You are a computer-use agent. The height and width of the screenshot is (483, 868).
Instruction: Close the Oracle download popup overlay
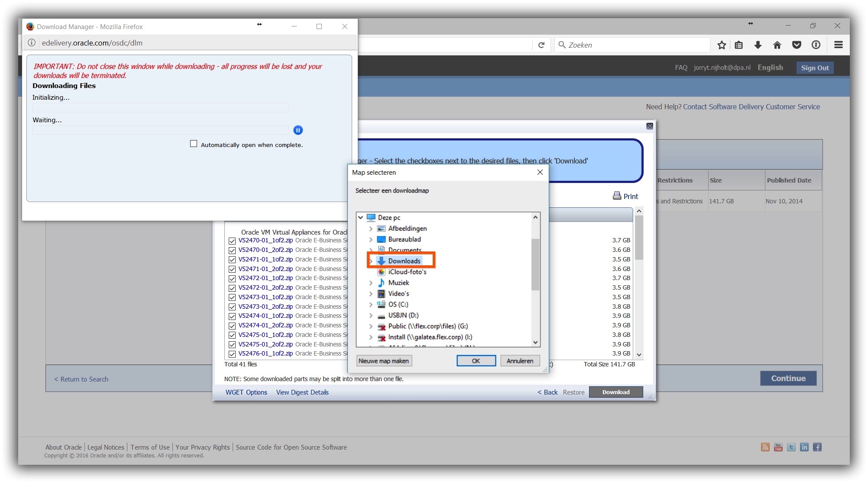coord(650,126)
